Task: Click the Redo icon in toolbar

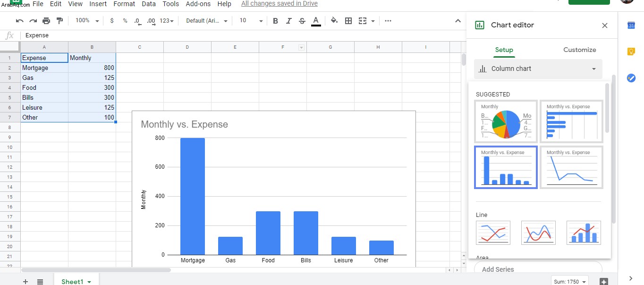Action: tap(33, 21)
